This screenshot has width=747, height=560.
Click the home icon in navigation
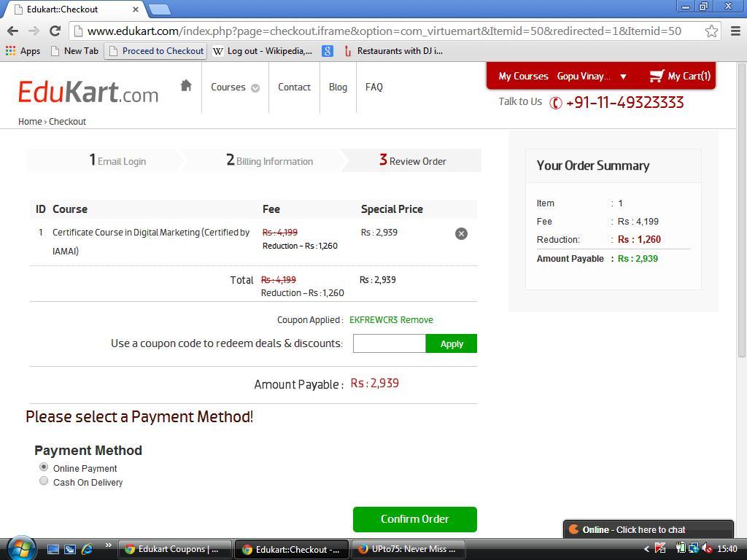[186, 86]
